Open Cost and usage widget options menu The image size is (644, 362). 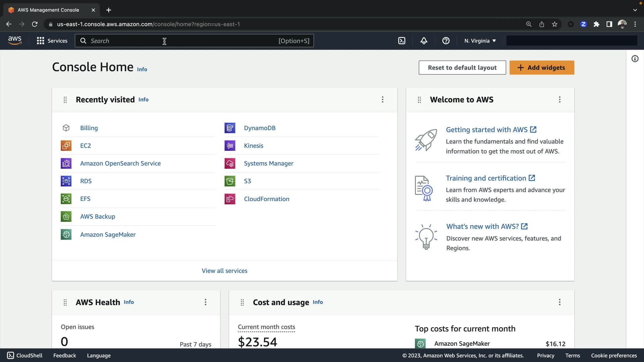(x=559, y=302)
